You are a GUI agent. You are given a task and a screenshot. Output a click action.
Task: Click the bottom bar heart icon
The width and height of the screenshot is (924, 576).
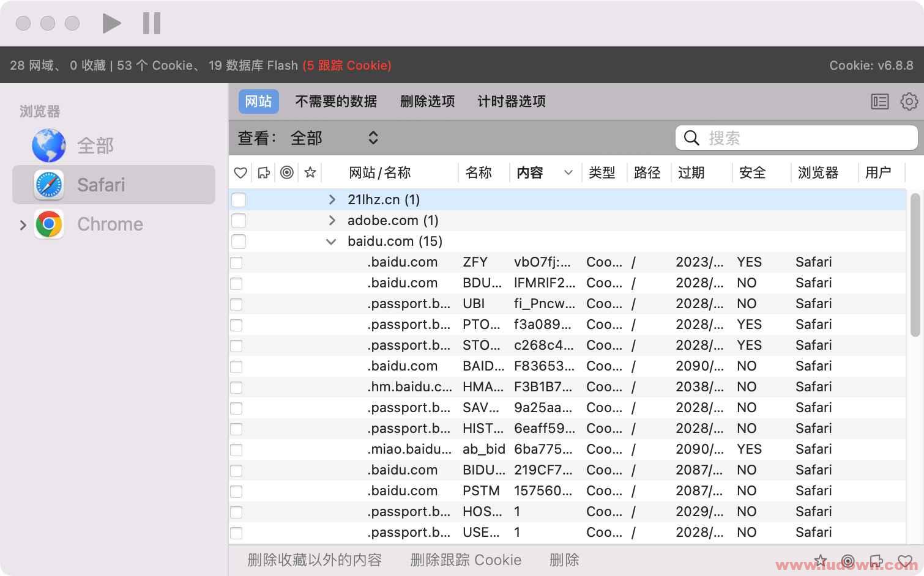click(x=905, y=560)
